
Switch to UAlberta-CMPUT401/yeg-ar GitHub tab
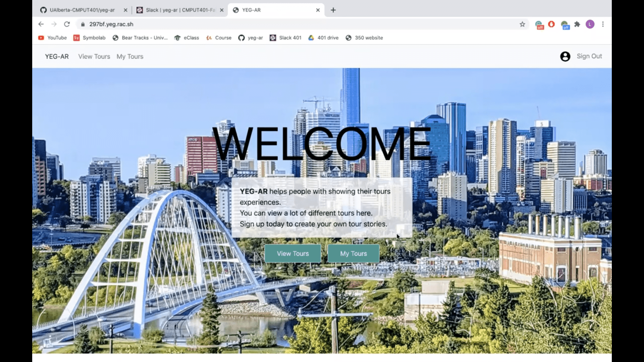click(82, 10)
